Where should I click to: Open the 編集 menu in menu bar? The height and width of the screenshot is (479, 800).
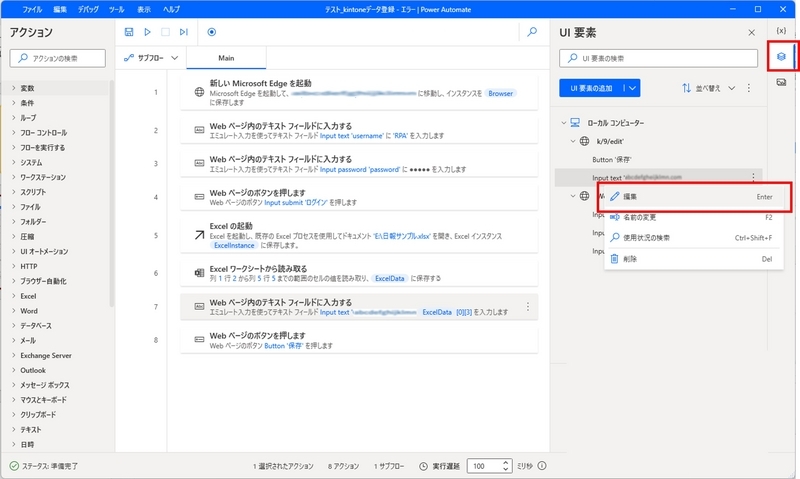pyautogui.click(x=60, y=9)
